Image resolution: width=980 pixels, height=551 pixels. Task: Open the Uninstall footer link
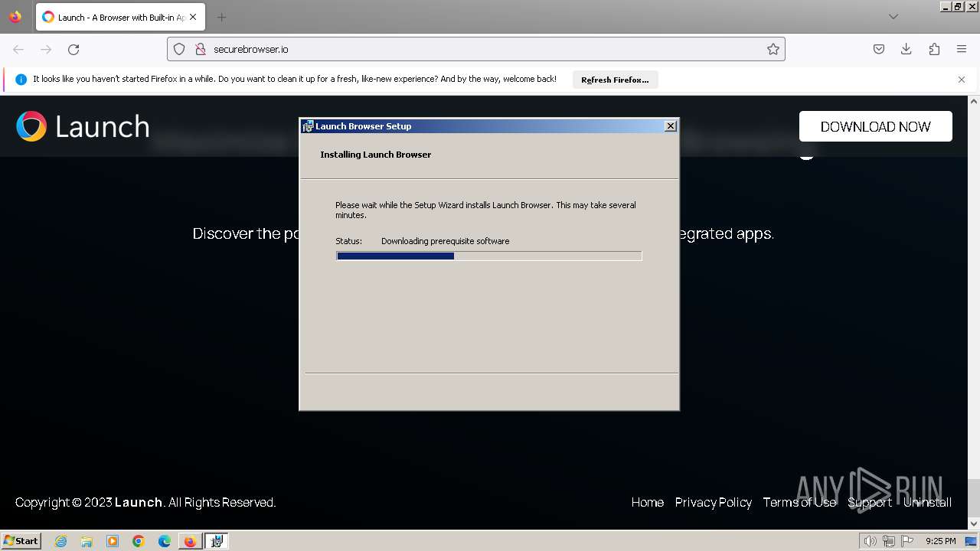point(927,502)
